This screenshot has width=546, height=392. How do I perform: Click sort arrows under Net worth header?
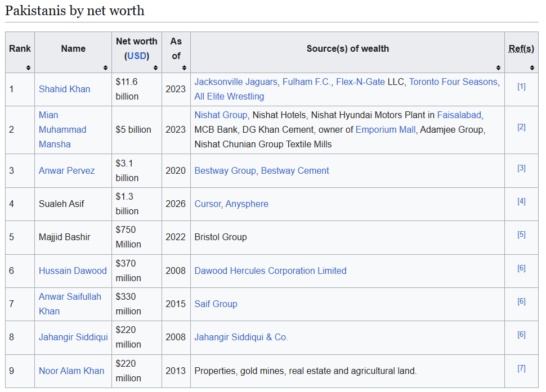coord(155,67)
